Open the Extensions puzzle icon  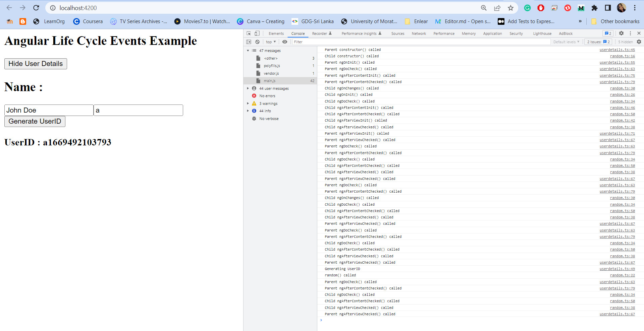(594, 8)
